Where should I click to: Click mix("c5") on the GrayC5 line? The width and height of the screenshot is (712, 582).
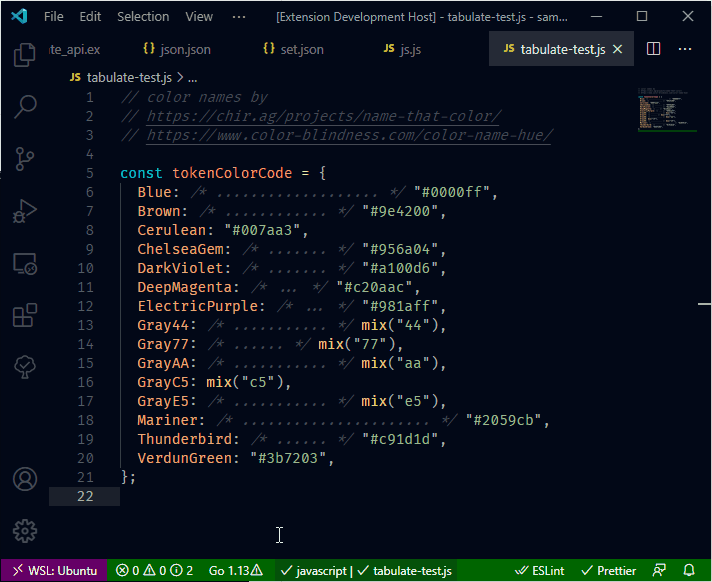click(245, 382)
